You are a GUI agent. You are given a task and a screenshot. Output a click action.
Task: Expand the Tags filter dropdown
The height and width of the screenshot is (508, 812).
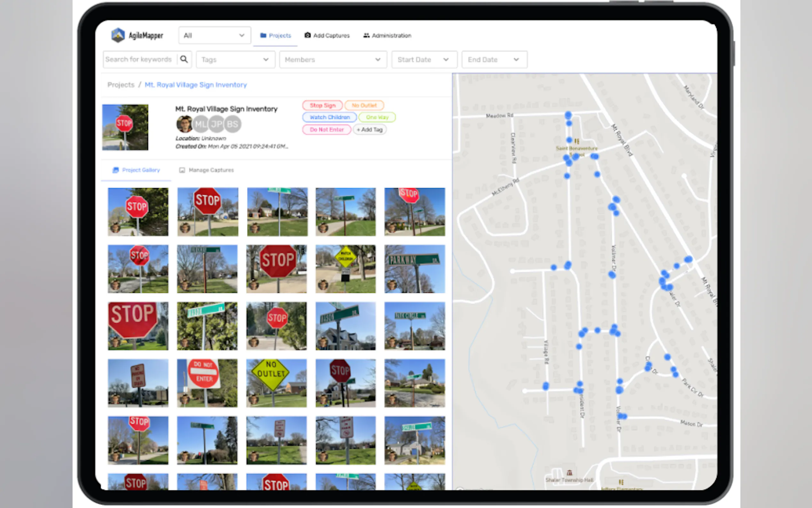coord(235,60)
